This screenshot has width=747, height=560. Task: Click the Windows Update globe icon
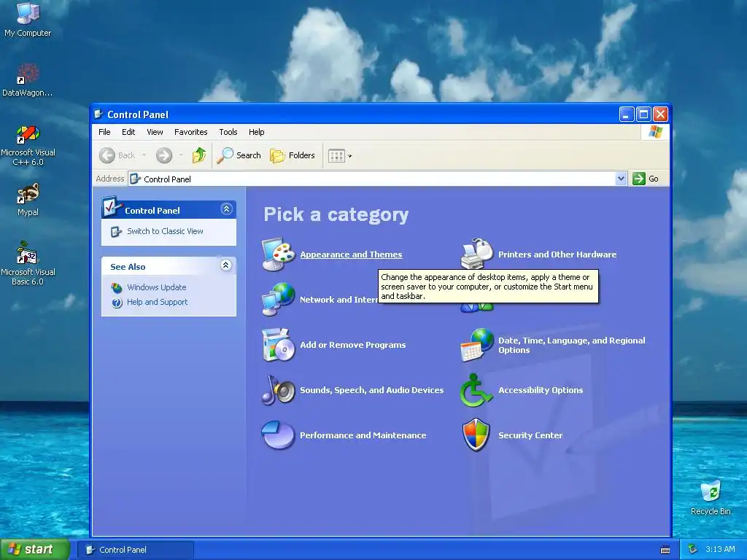click(x=117, y=287)
